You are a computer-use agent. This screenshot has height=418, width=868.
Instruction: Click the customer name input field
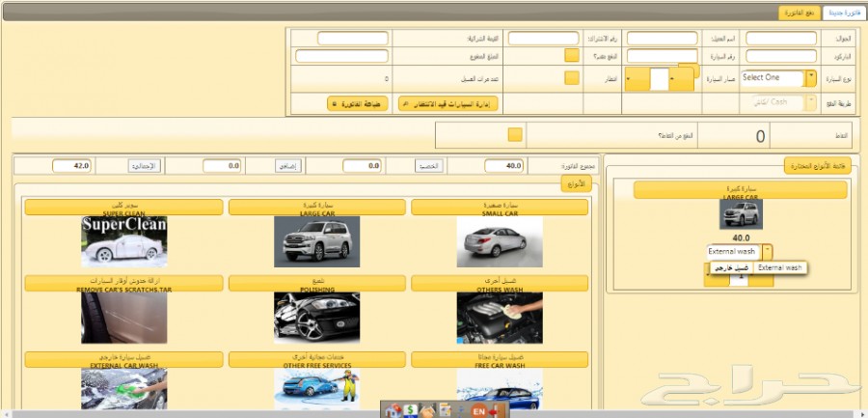point(662,39)
